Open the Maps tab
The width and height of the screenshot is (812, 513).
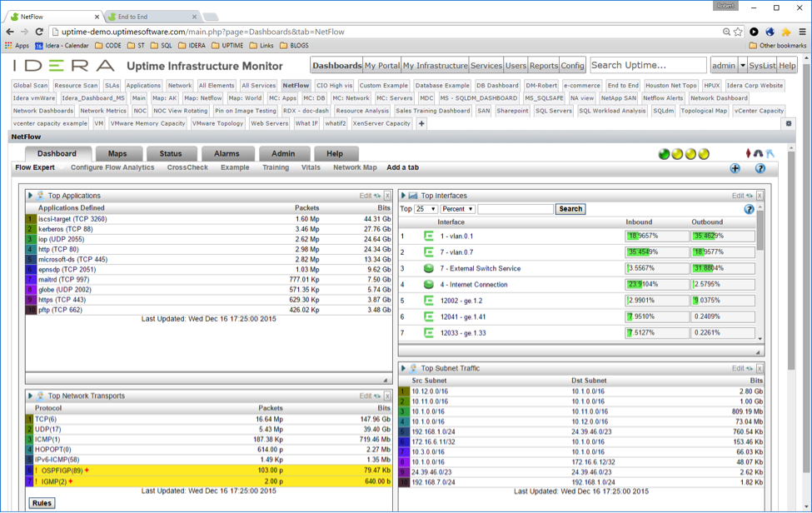point(117,154)
